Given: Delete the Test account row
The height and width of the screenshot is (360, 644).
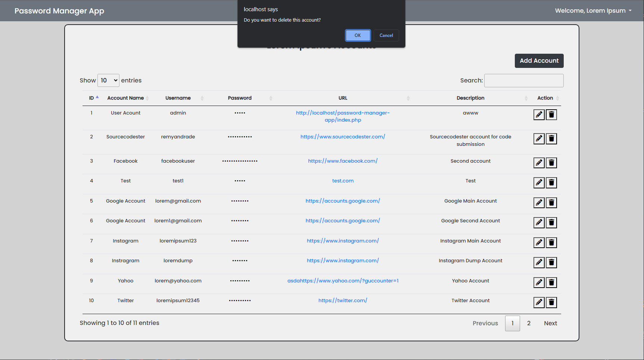Looking at the screenshot, I should tap(551, 182).
